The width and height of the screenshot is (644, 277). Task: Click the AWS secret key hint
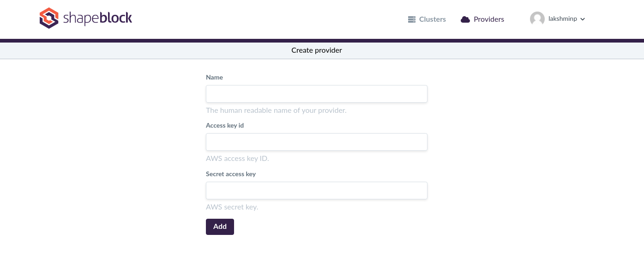(232, 207)
